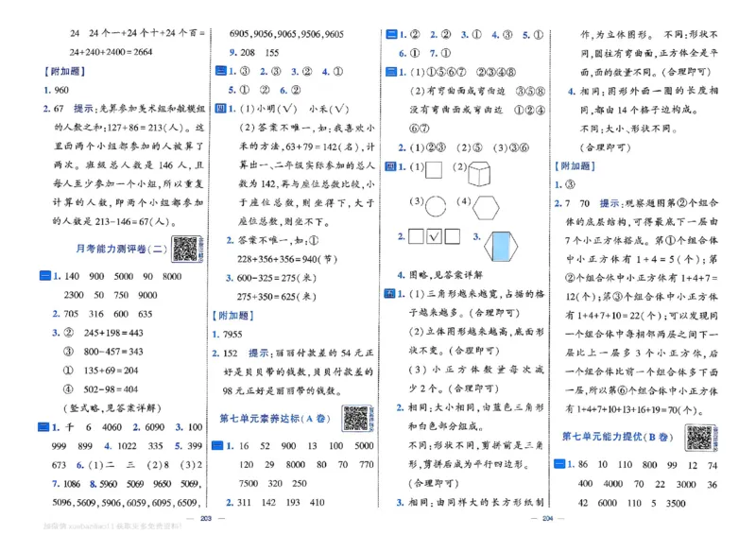Click the row '6. ① 7. ①'
Screen dimensions: 756x535
click(x=424, y=54)
